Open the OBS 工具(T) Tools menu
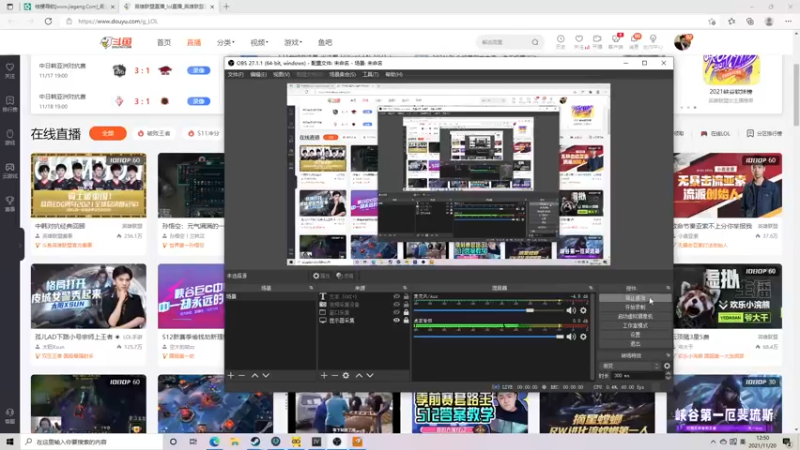 pyautogui.click(x=370, y=74)
